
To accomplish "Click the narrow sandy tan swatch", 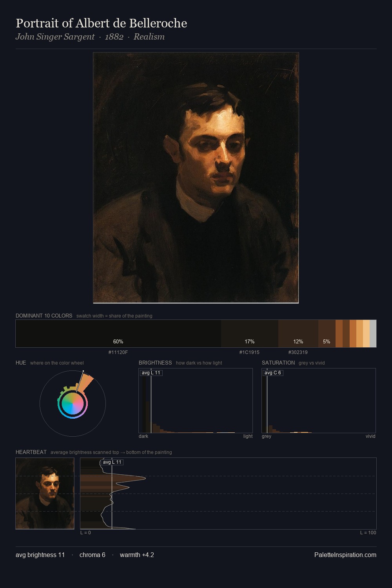I will (359, 334).
